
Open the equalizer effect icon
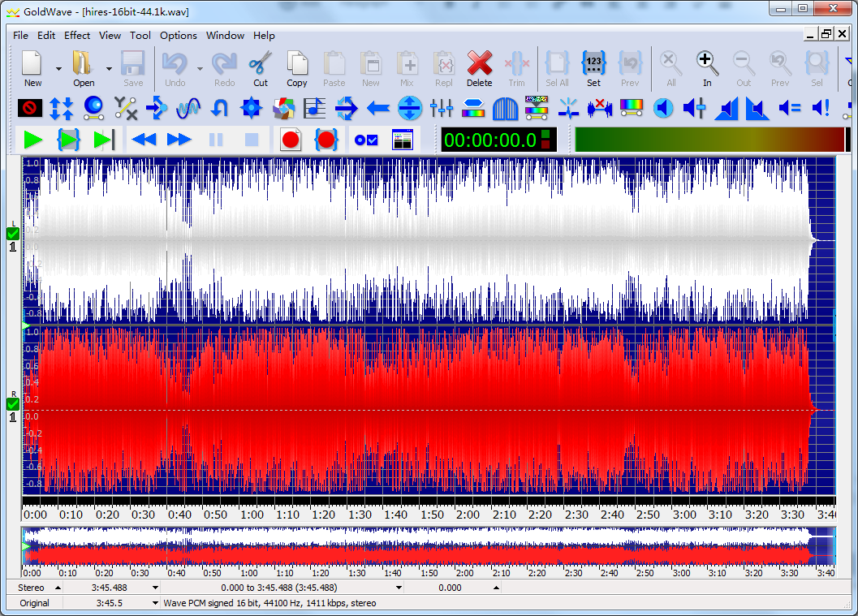442,107
